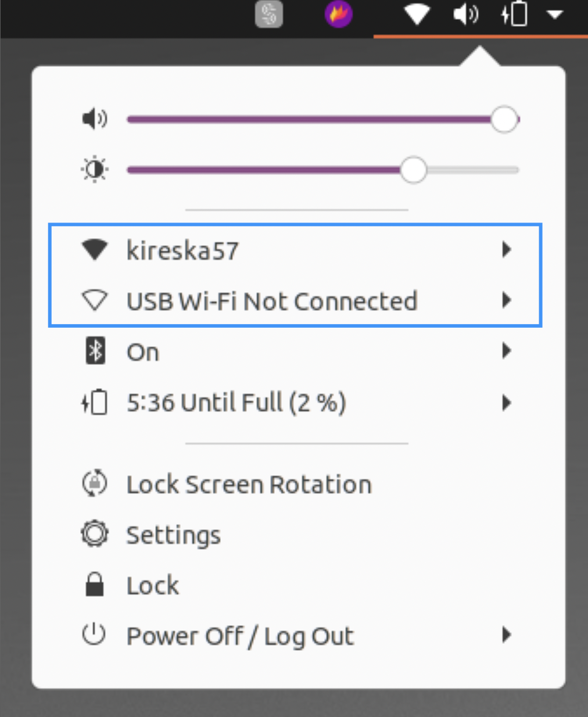Click the Settings gear icon
Screen dimensions: 588x717
tap(95, 534)
